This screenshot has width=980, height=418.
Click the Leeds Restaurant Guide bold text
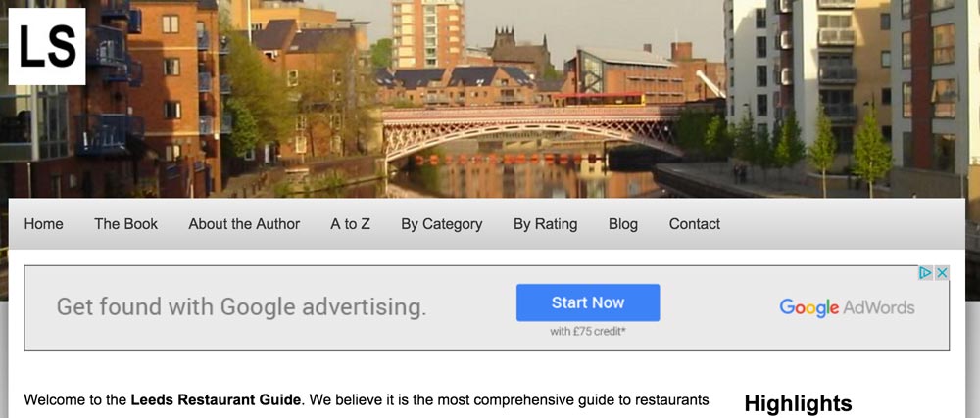(217, 399)
